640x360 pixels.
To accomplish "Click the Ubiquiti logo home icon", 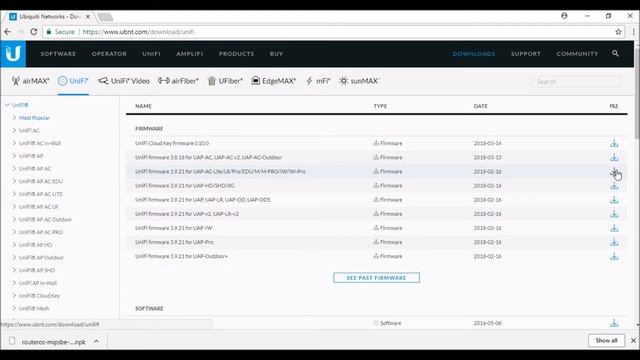I will pos(13,53).
